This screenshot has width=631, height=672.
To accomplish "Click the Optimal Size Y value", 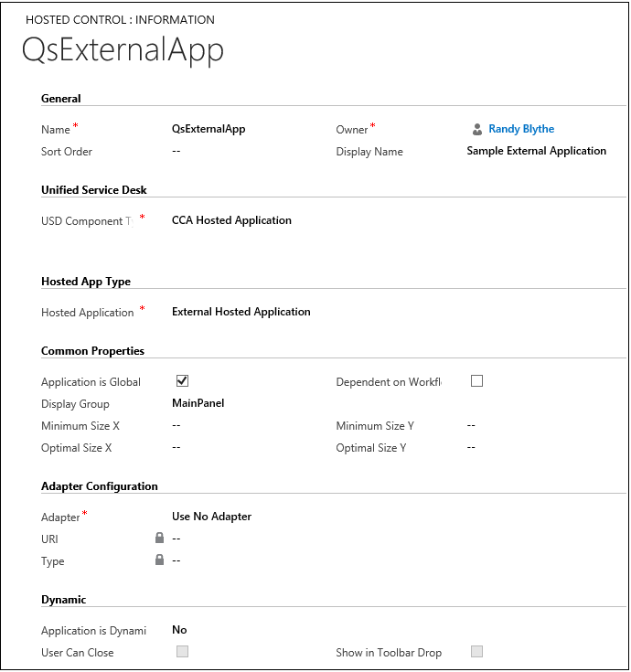I will coord(471,447).
